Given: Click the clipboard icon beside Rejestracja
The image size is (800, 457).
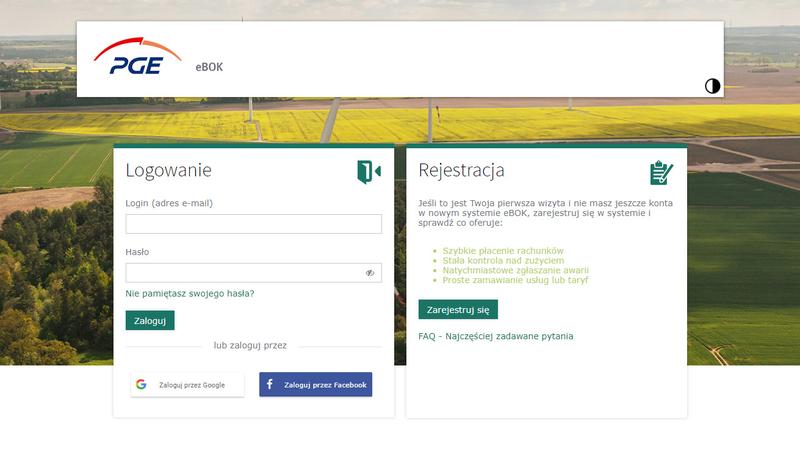Looking at the screenshot, I should tap(661, 172).
